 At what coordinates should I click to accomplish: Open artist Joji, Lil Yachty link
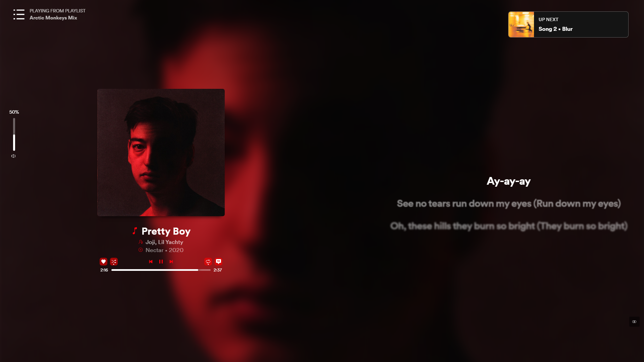(x=164, y=242)
